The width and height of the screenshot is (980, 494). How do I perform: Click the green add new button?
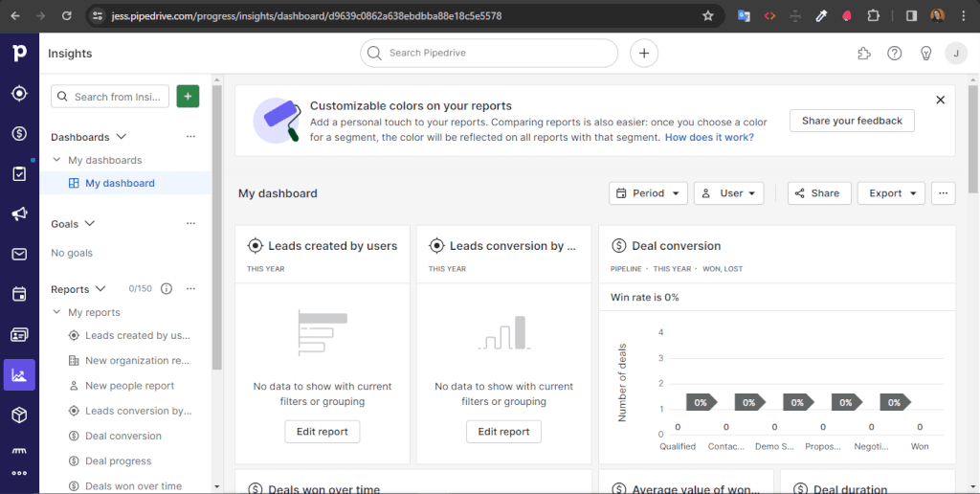coord(189,97)
